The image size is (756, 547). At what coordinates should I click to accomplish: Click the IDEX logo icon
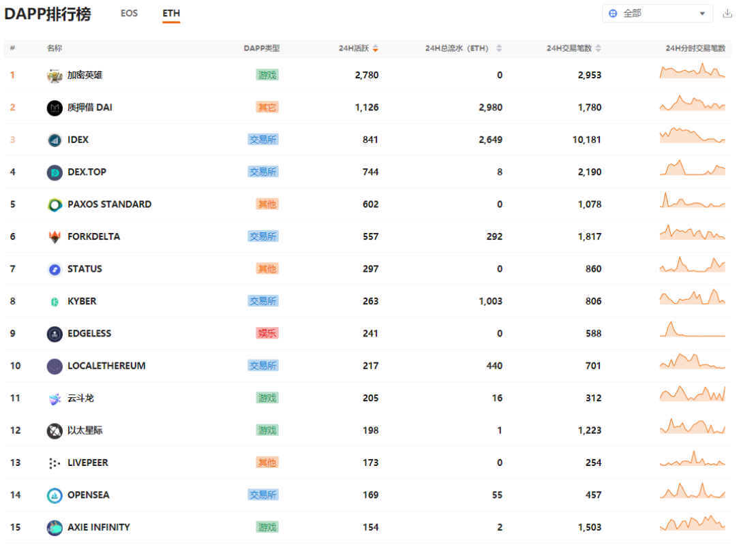coord(55,140)
